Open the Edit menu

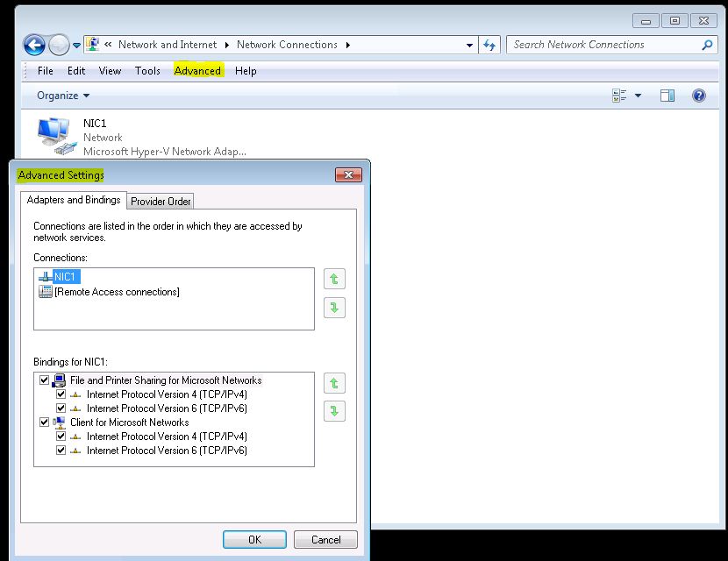[x=76, y=71]
